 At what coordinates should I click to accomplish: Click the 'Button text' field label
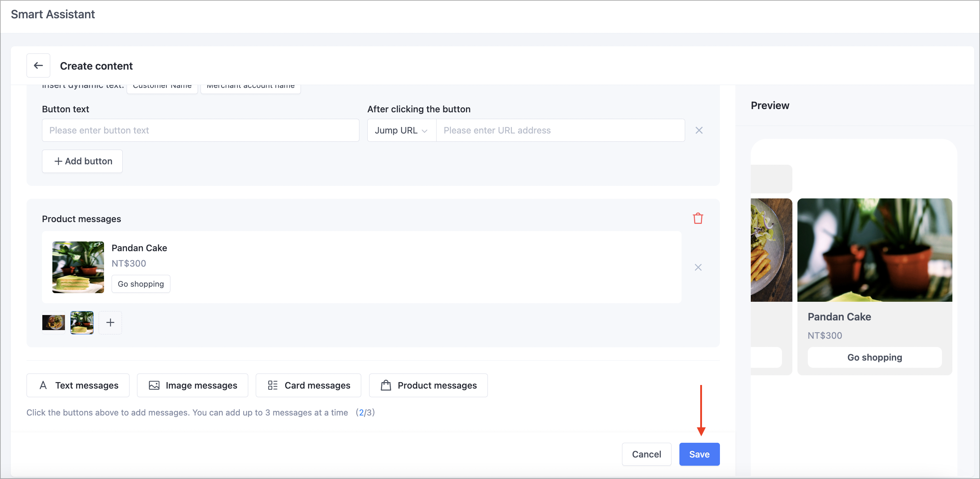click(x=65, y=109)
